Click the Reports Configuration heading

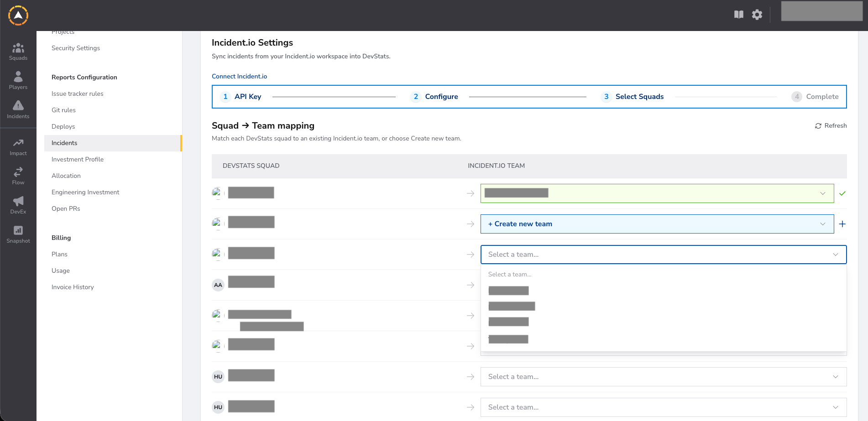84,78
